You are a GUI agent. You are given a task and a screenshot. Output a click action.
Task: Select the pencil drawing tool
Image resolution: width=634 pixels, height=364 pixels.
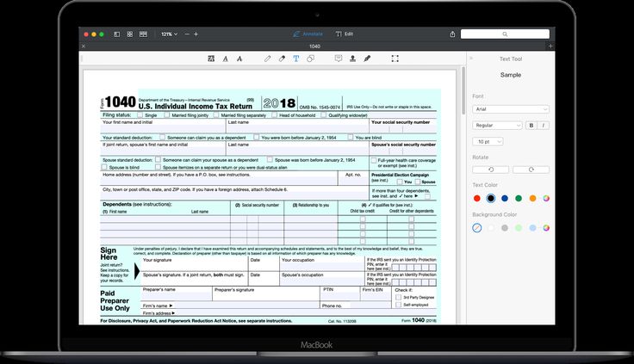(267, 59)
